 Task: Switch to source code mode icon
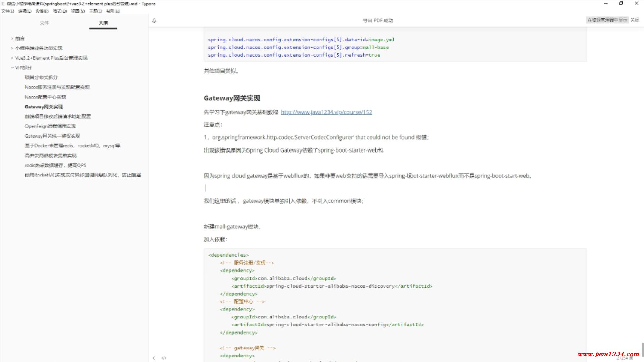pyautogui.click(x=164, y=358)
